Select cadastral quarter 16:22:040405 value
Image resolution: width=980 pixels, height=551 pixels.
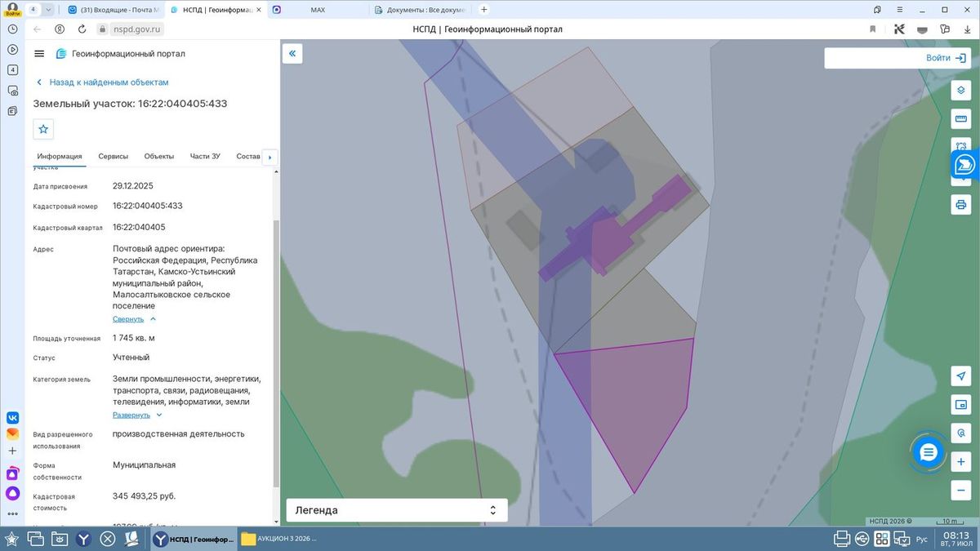click(139, 227)
